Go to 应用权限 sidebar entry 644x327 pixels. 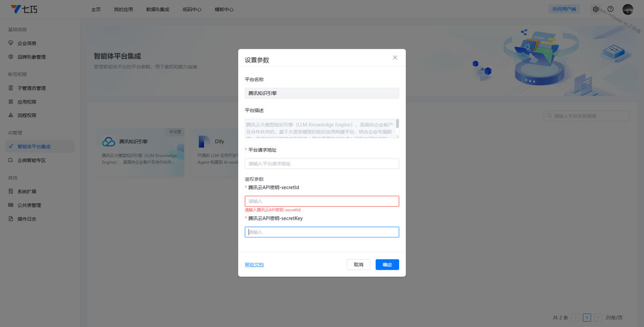27,102
